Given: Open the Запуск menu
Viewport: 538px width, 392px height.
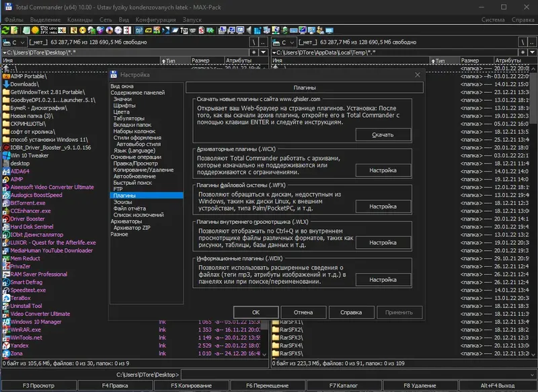Looking at the screenshot, I should [192, 20].
